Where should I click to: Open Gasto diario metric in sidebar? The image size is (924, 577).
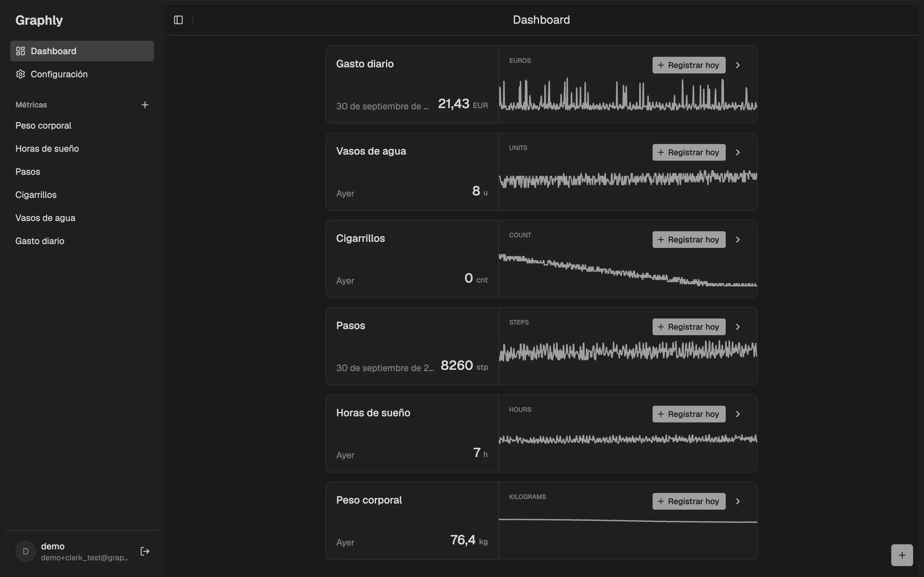click(82, 241)
